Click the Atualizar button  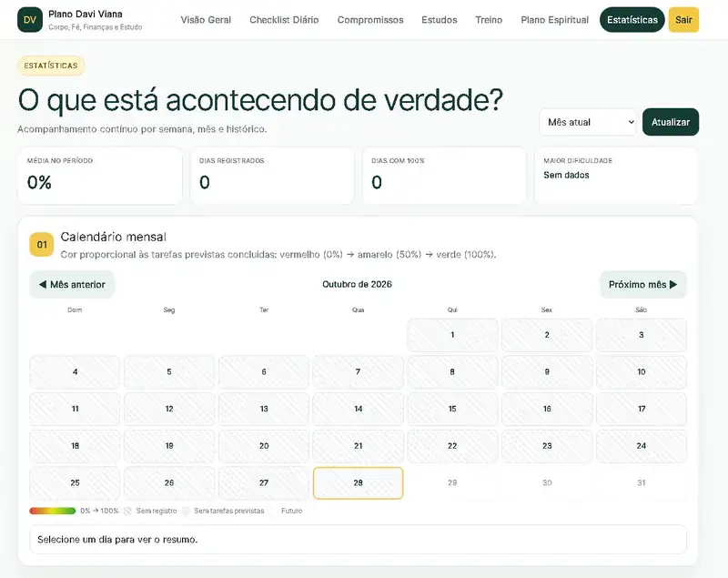(x=671, y=122)
